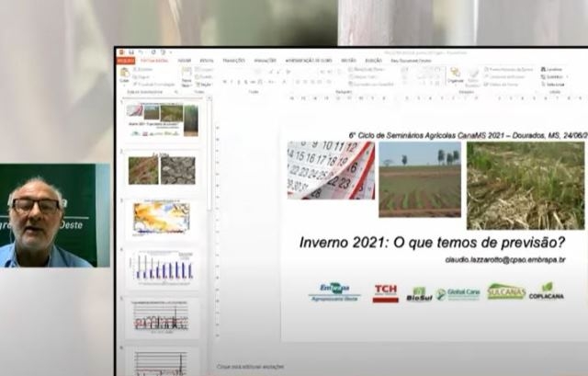Open the Alinhar Texto dropdown
This screenshot has height=376, width=588.
[363, 77]
